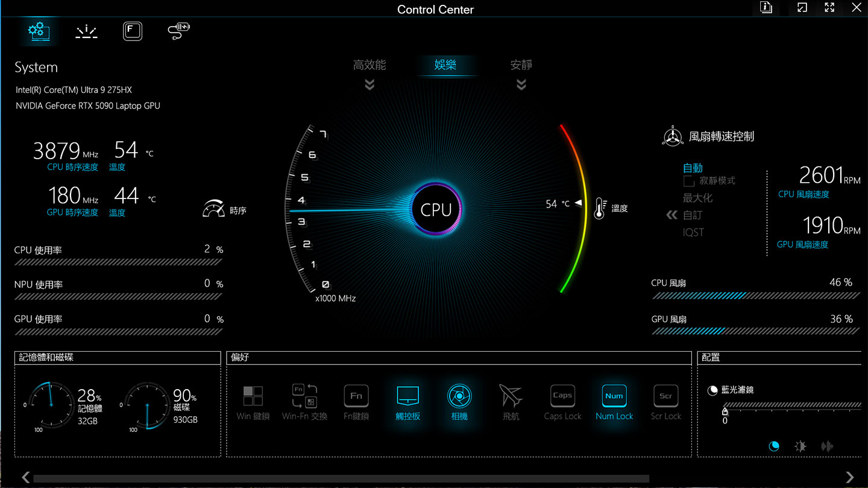Select the Win-Fn 交換 swap icon

point(304,396)
